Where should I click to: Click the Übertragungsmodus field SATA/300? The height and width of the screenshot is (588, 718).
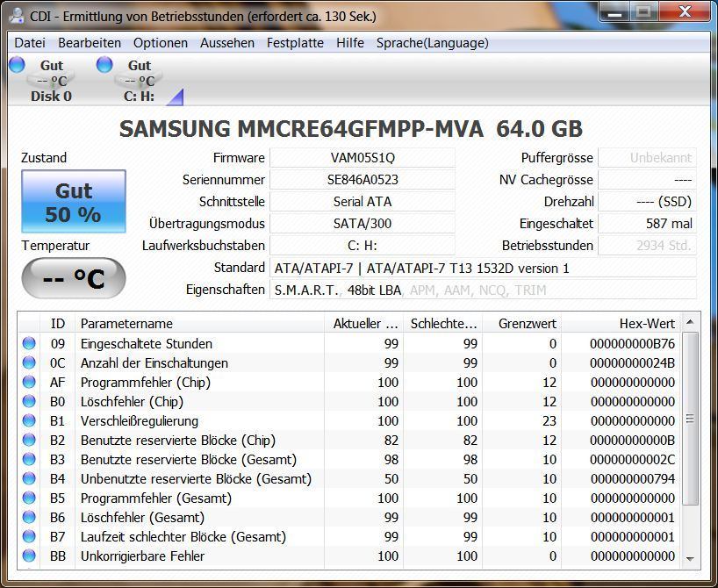tap(363, 224)
